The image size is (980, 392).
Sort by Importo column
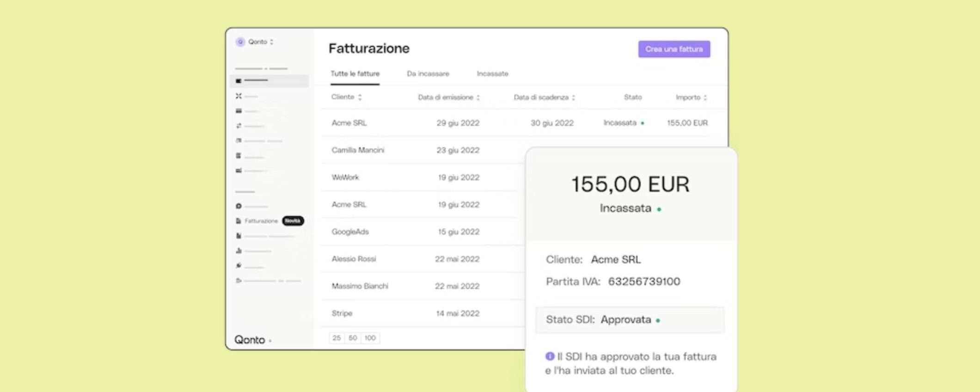point(691,98)
